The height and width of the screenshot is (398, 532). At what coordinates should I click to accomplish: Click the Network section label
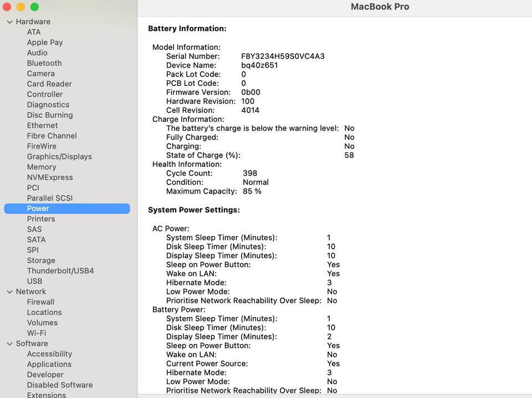[31, 292]
